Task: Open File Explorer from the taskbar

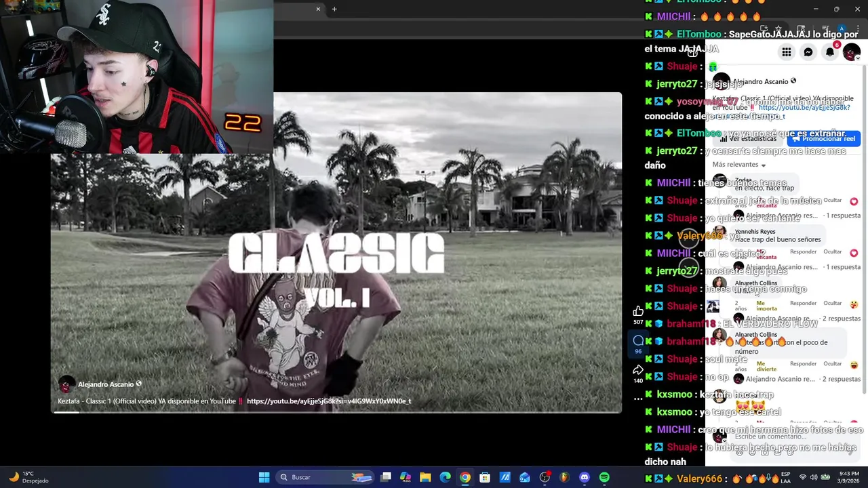Action: pyautogui.click(x=425, y=477)
